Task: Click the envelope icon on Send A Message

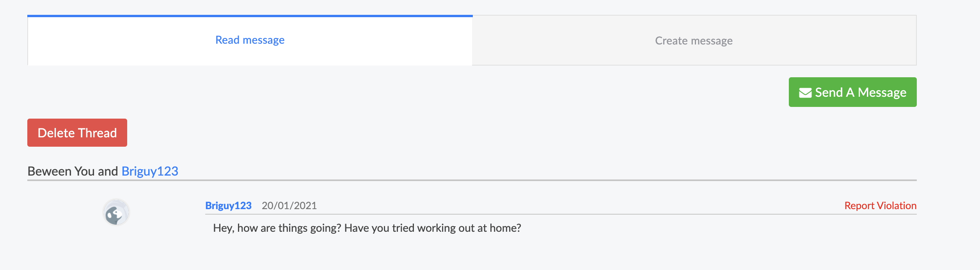Action: pyautogui.click(x=805, y=93)
